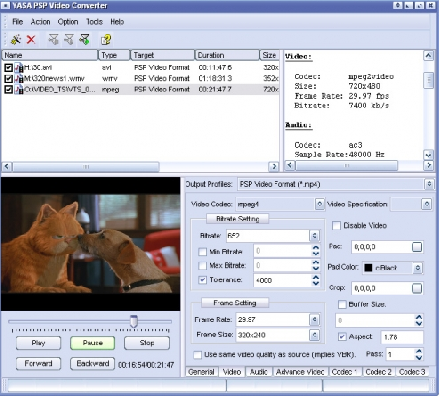
Task: Open the Frame Size dropdown
Action: (x=314, y=335)
